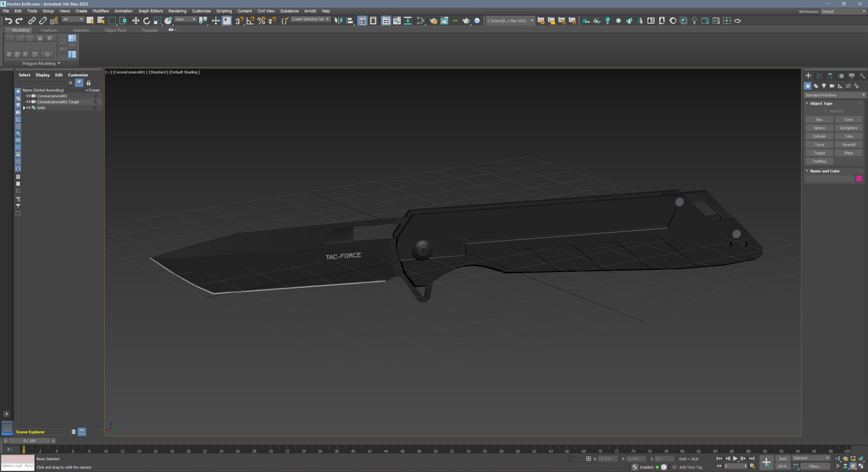The image size is (868, 472).
Task: Collapse the Name and Color rollout
Action: coord(807,171)
